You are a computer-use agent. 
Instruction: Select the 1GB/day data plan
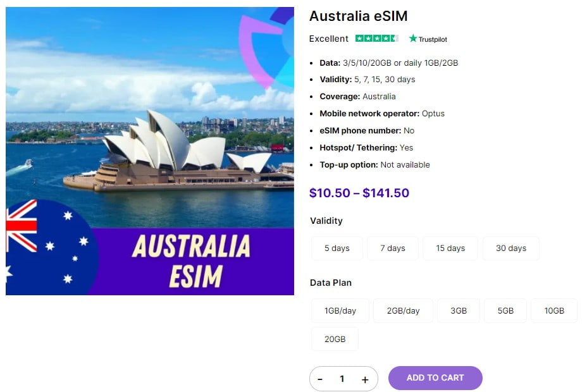340,310
